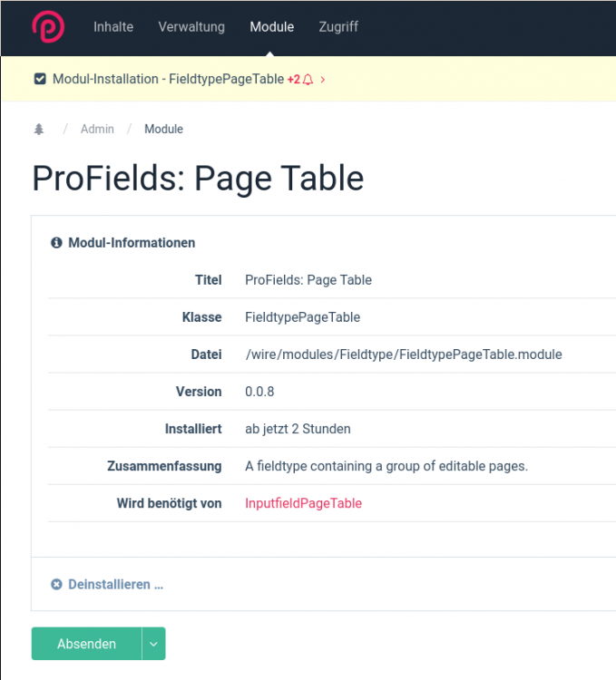Click the Version label
This screenshot has height=680, width=616.
click(199, 392)
